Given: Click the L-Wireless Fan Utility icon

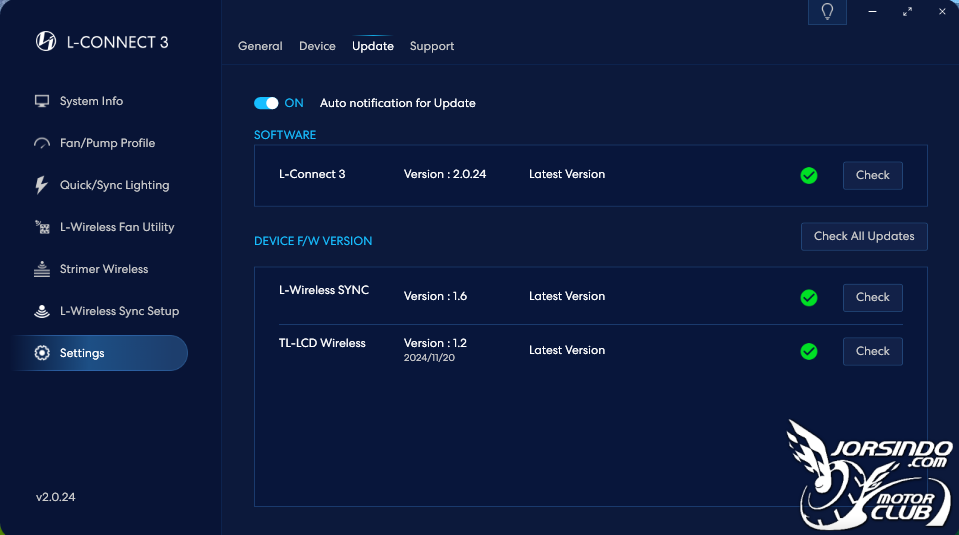Looking at the screenshot, I should click(x=42, y=227).
